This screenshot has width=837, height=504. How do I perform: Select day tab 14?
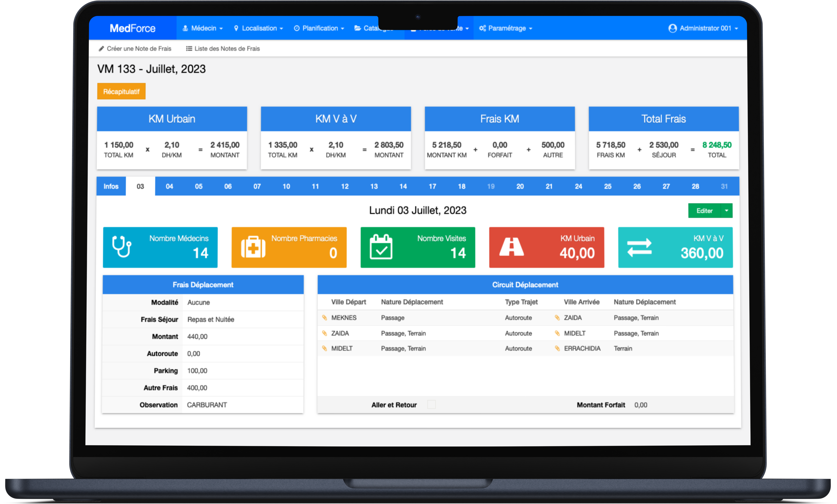(403, 186)
